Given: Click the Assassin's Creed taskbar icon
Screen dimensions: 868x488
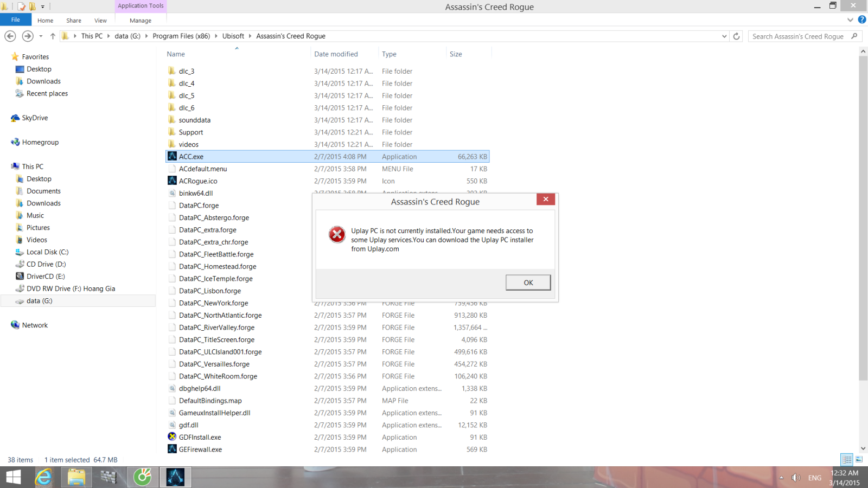Looking at the screenshot, I should click(175, 477).
